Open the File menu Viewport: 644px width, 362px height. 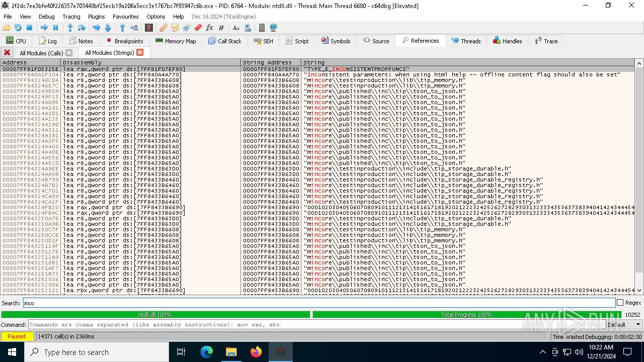point(8,17)
